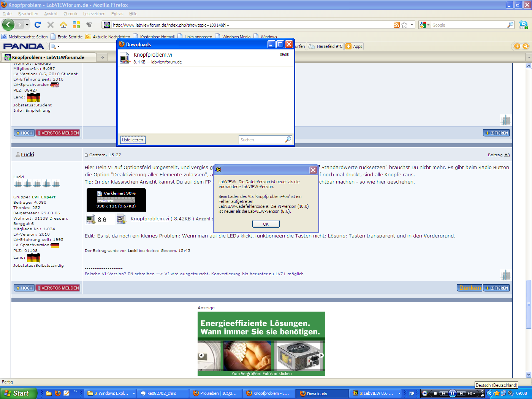
Task: Start web search with the magnifier in Google box
Action: (510, 25)
